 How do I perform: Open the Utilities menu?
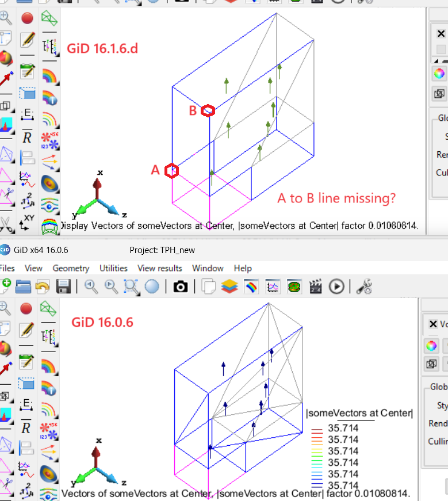pyautogui.click(x=113, y=268)
